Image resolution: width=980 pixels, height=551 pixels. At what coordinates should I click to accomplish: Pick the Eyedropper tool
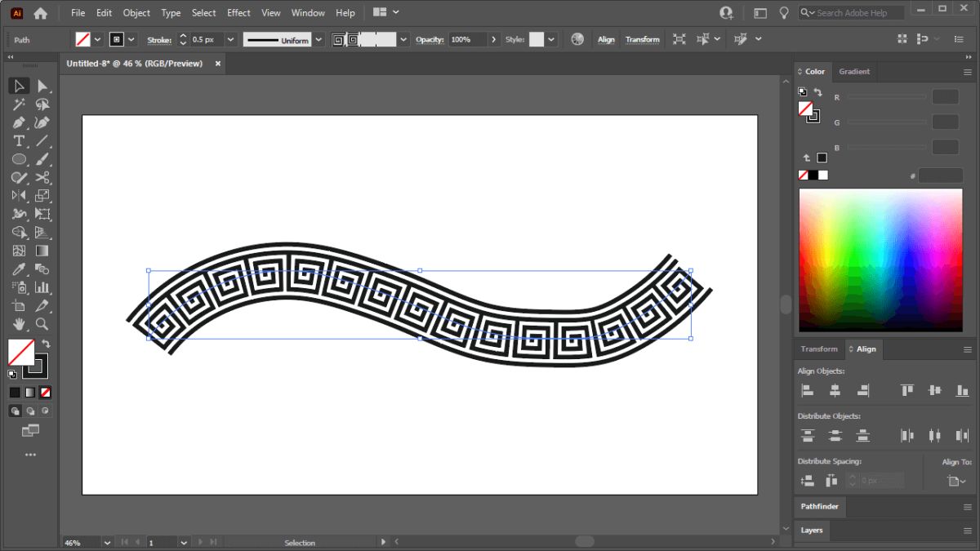19,269
